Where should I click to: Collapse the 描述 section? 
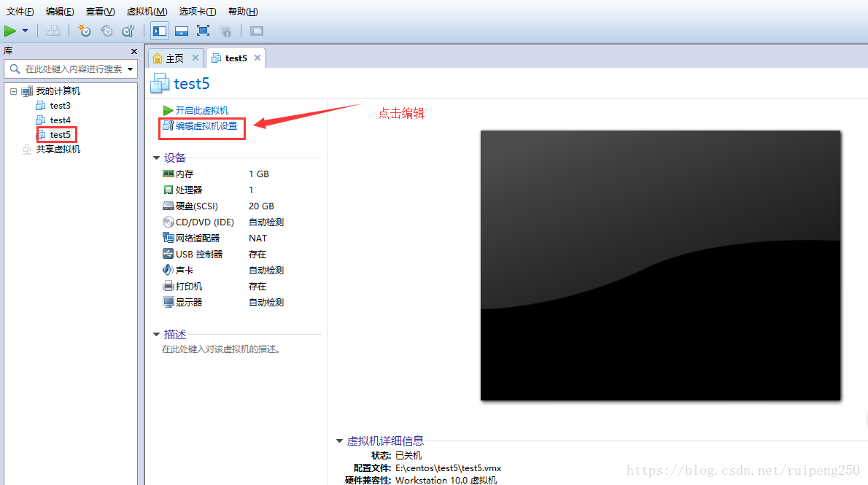coord(156,335)
